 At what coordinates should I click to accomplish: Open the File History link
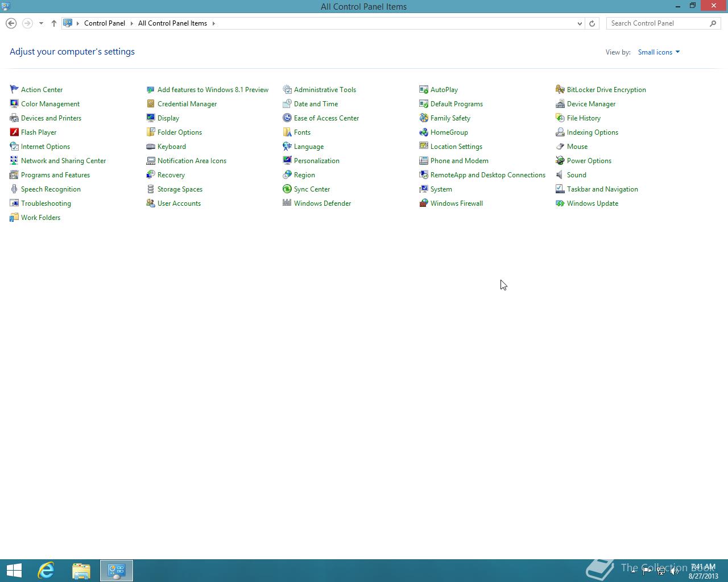click(x=584, y=118)
